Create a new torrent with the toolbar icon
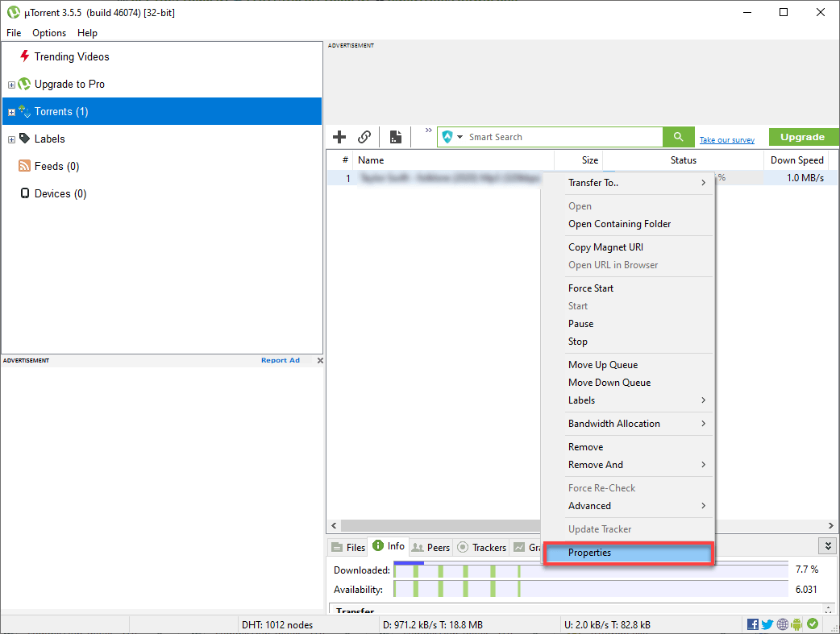840x634 pixels. 396,137
